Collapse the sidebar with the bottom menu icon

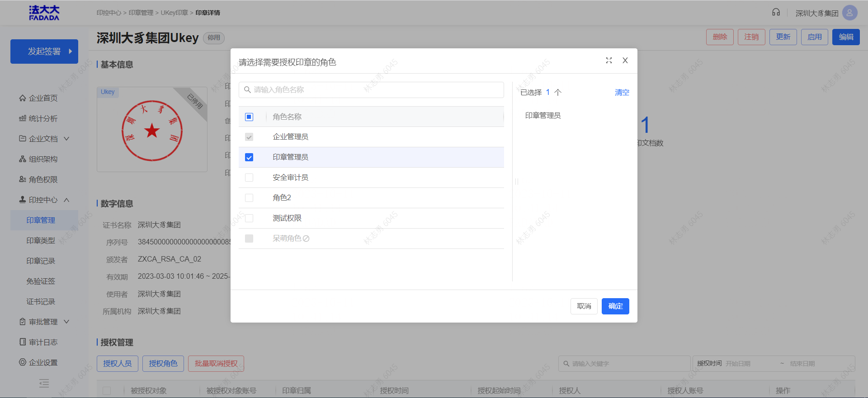[x=44, y=384]
